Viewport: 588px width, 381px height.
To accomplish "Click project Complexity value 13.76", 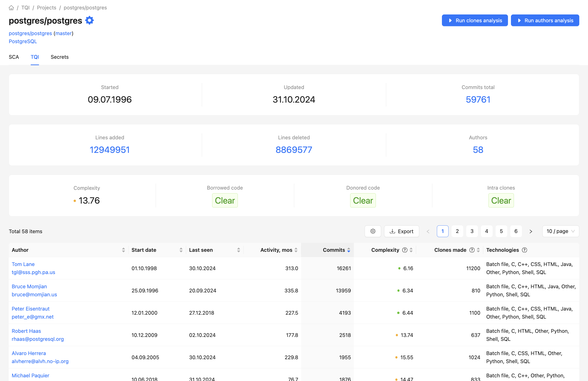I will point(89,200).
